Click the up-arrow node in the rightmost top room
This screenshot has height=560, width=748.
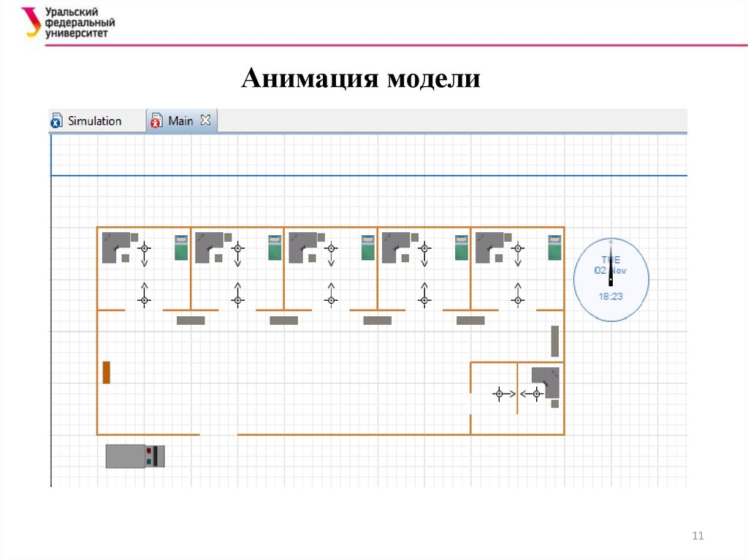[x=518, y=296]
